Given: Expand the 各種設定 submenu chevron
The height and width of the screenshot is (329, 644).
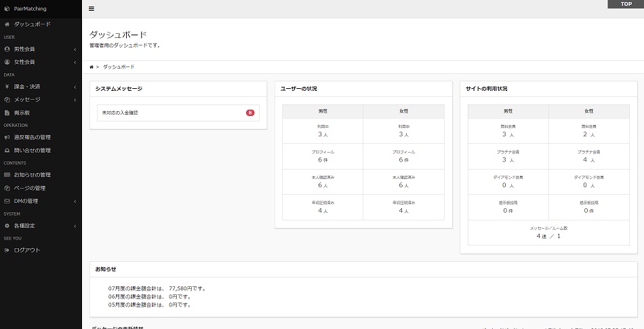Looking at the screenshot, I should tap(75, 227).
